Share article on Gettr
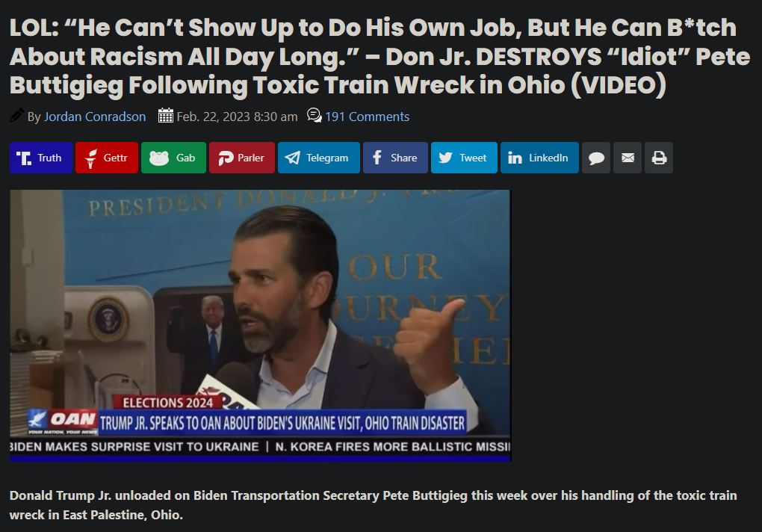 tap(106, 158)
